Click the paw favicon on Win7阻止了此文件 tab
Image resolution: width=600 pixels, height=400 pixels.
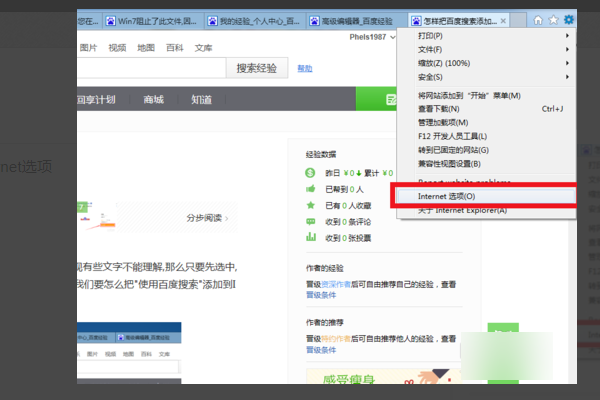(x=111, y=21)
